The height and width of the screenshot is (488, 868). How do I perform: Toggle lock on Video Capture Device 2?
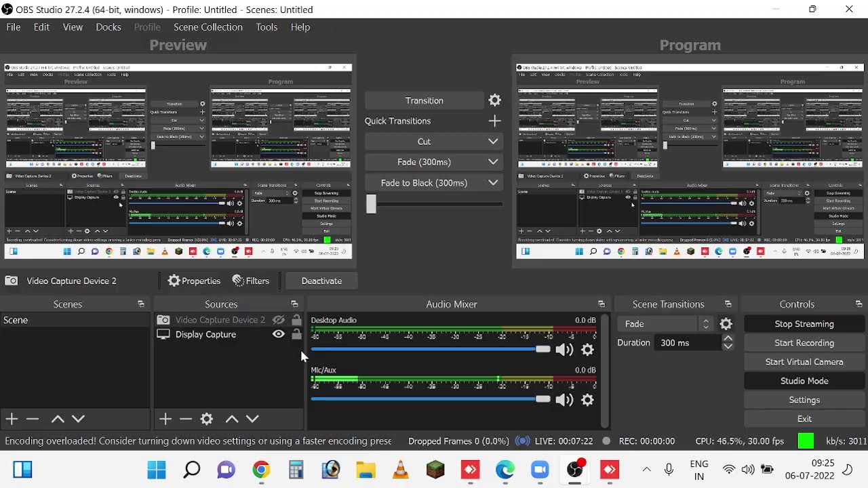click(296, 320)
